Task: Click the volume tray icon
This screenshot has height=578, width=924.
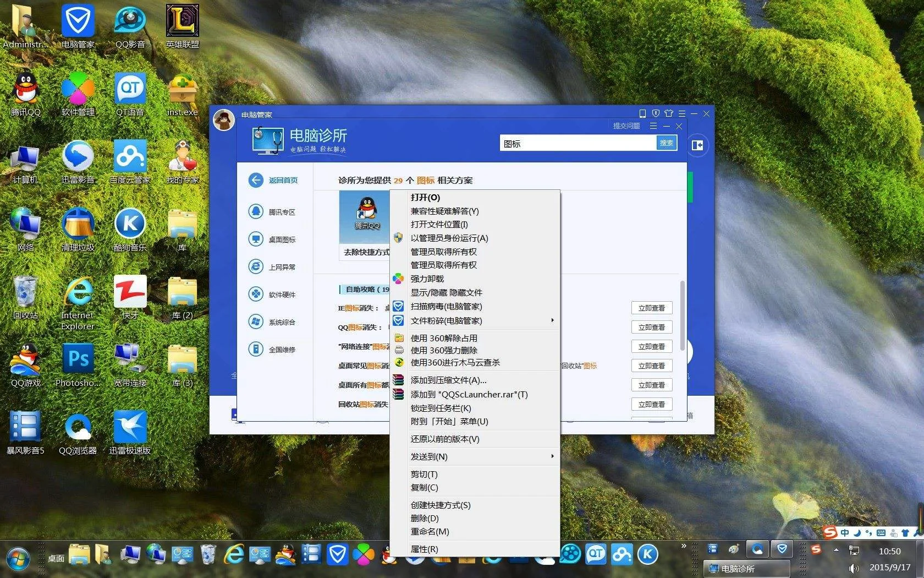Action: (854, 568)
